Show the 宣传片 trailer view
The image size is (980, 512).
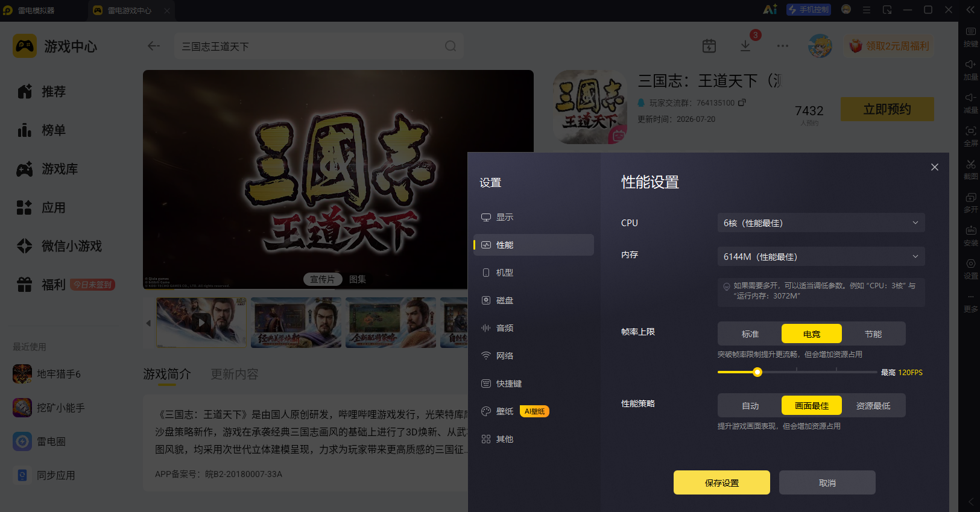322,279
